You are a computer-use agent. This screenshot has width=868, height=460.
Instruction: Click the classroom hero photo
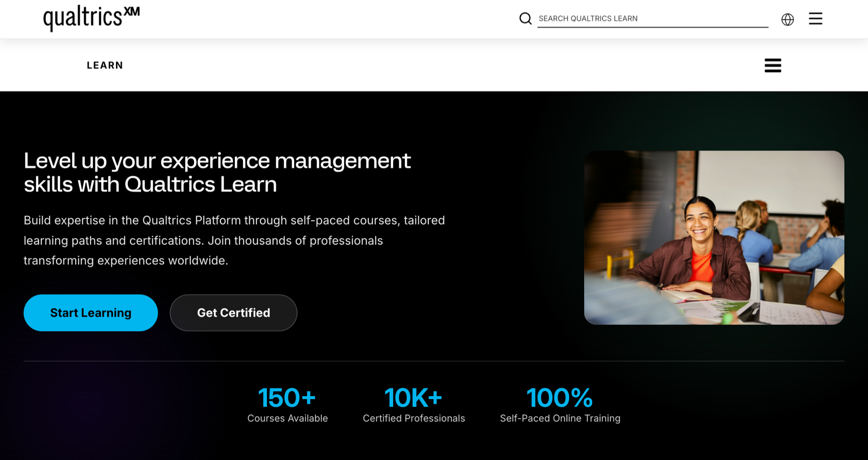coord(714,238)
